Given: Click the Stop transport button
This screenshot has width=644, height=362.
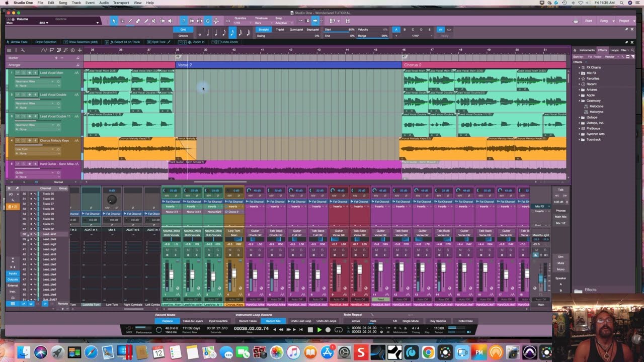Looking at the screenshot, I should (x=310, y=330).
